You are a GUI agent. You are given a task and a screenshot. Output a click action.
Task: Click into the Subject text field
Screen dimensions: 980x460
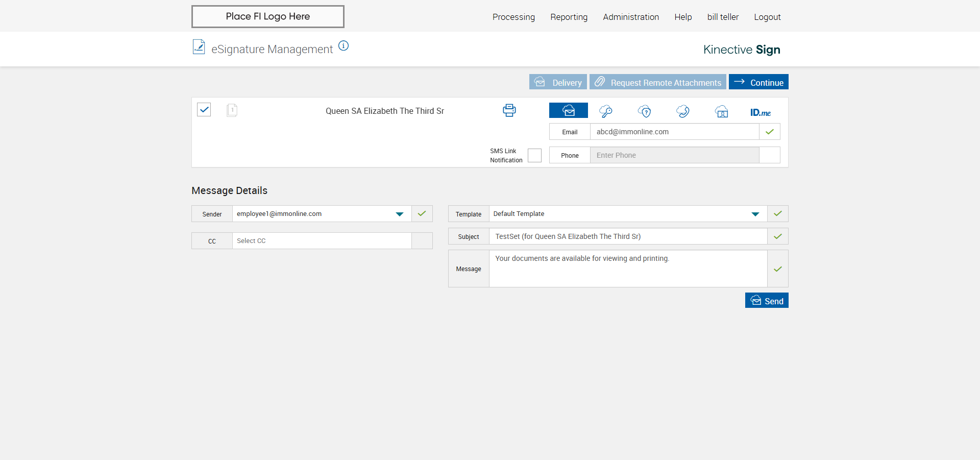[x=628, y=236]
